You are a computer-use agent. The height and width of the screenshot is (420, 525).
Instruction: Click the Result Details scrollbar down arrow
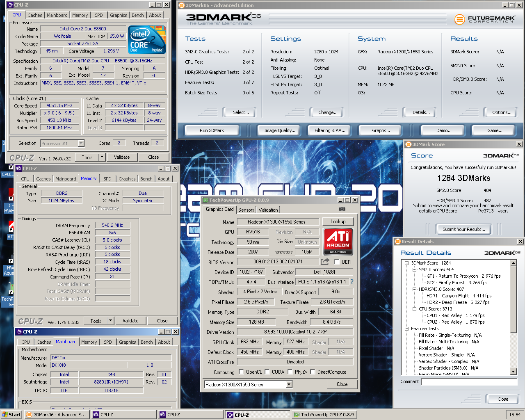[x=514, y=372]
